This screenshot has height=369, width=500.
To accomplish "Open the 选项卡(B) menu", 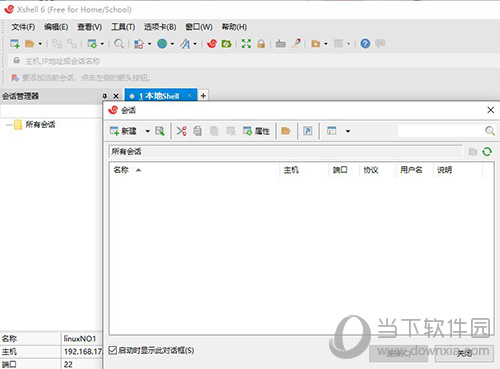I will click(x=160, y=27).
